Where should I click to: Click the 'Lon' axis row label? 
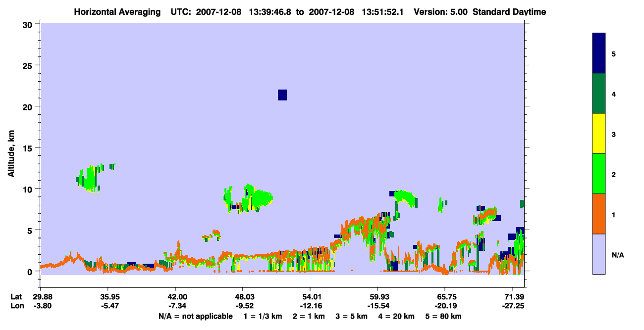pyautogui.click(x=17, y=306)
